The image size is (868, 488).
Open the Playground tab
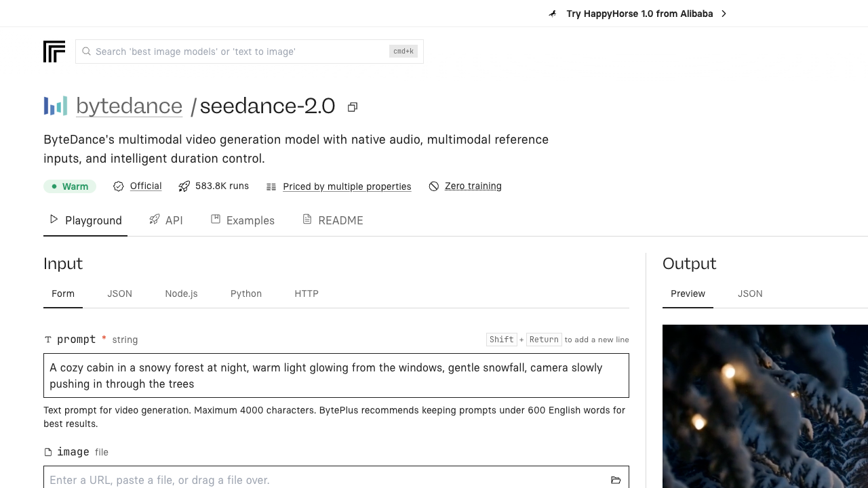click(85, 220)
